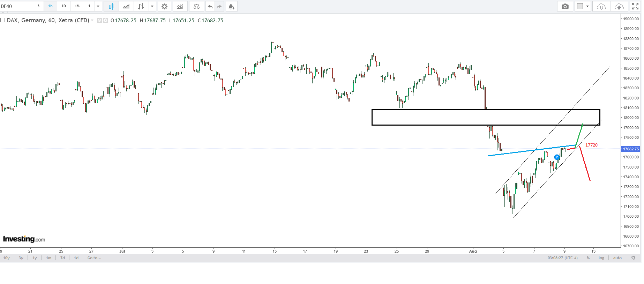
Task: Take a snapshot with the camera icon
Action: pyautogui.click(x=565, y=6)
